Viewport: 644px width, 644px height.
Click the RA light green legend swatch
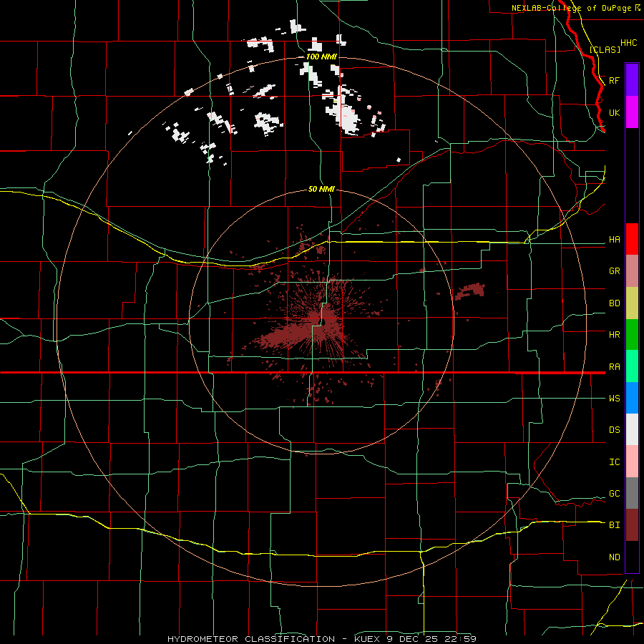[632, 366]
